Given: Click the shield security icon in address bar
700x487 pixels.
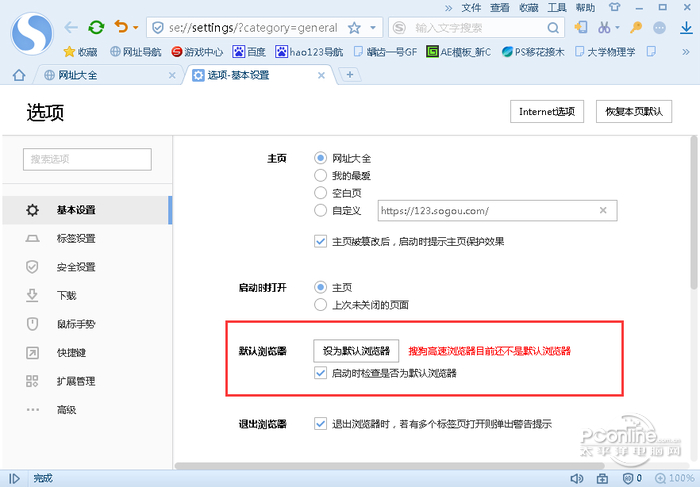Looking at the screenshot, I should pyautogui.click(x=158, y=28).
